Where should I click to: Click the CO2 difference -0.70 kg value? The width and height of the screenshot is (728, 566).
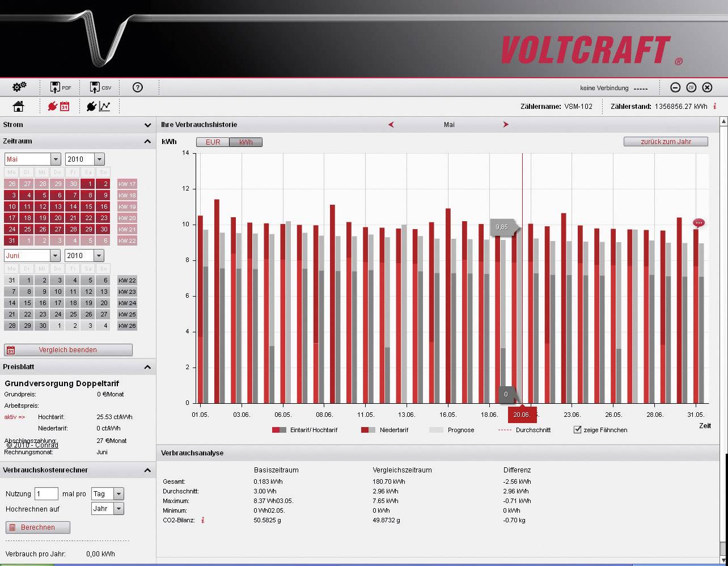tap(514, 520)
